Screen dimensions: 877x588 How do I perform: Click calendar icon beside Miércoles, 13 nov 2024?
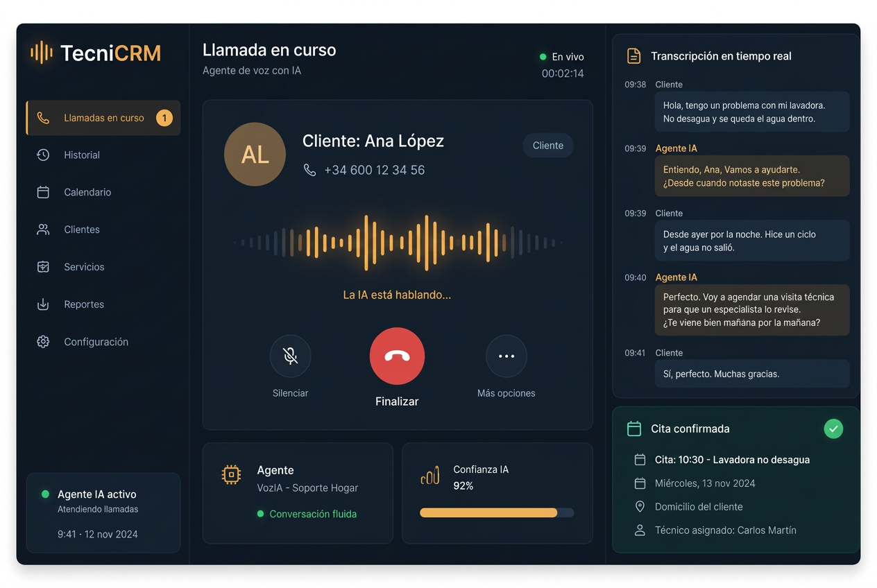point(640,483)
